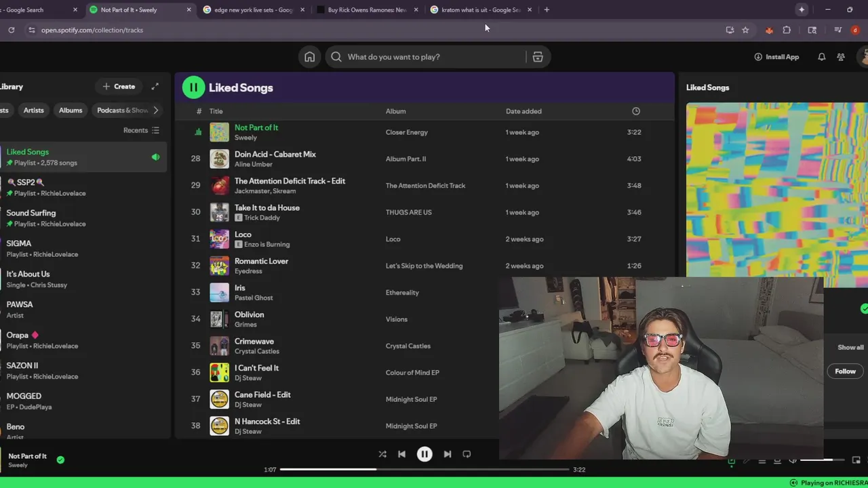868x488 pixels.
Task: Adjust the volume slider
Action: point(823,461)
